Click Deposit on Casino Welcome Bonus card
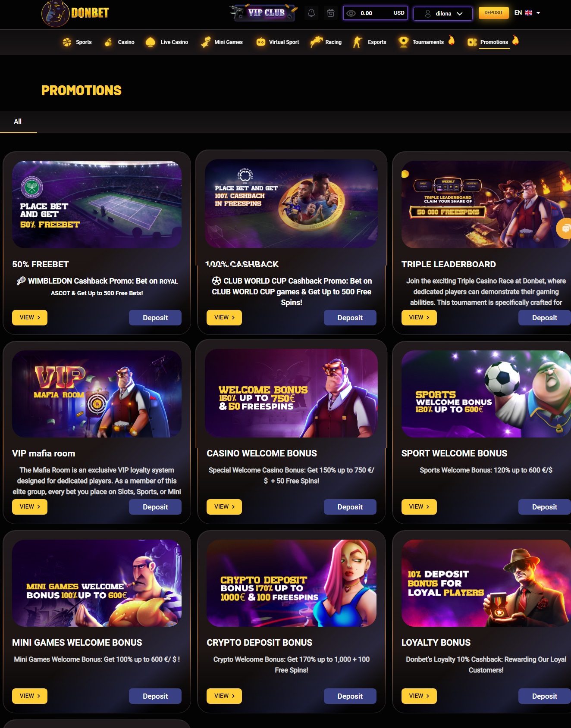This screenshot has height=728, width=571. tap(350, 507)
